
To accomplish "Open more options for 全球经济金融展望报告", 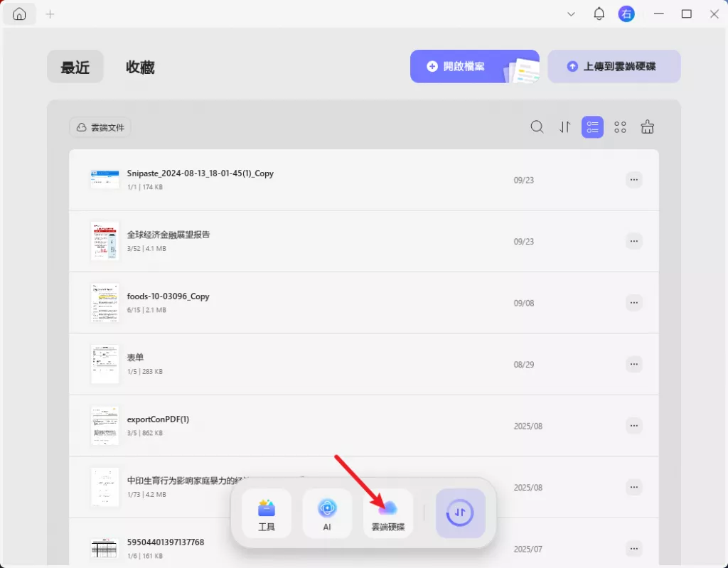I will click(633, 241).
